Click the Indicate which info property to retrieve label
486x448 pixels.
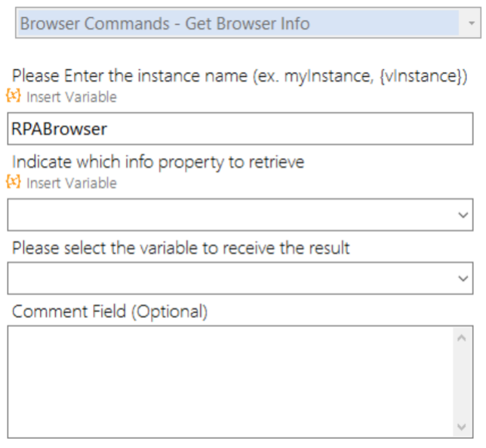158,162
